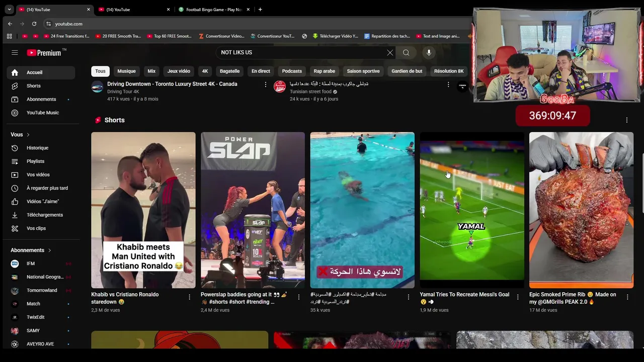Open three-dot menu of the Shorts section

627,120
